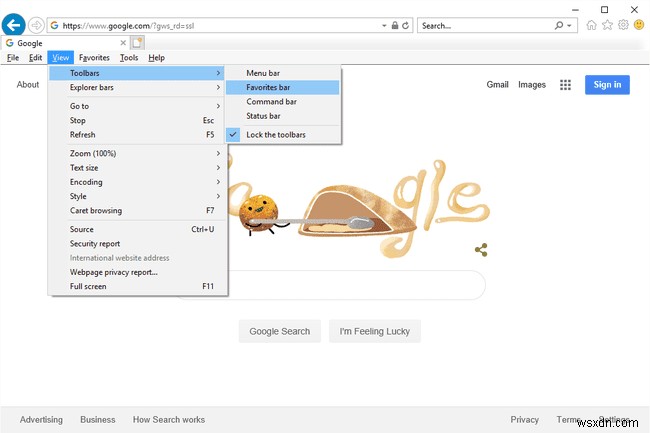Expand the Text size submenu
Viewport: 650px width, 433px height.
click(x=138, y=168)
